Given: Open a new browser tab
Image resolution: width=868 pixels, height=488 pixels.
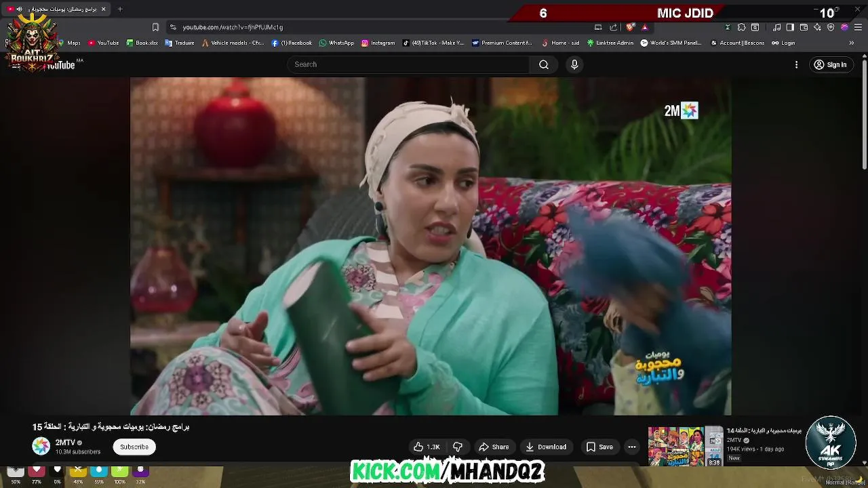Looking at the screenshot, I should coord(120,9).
